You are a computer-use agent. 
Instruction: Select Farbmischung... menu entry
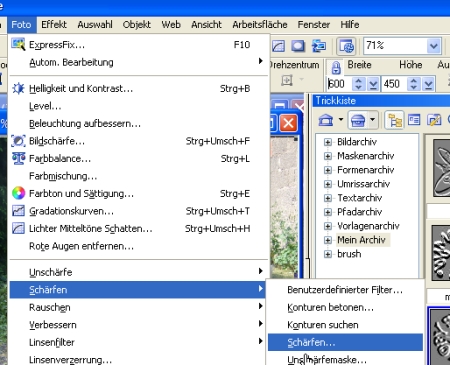click(x=138, y=176)
